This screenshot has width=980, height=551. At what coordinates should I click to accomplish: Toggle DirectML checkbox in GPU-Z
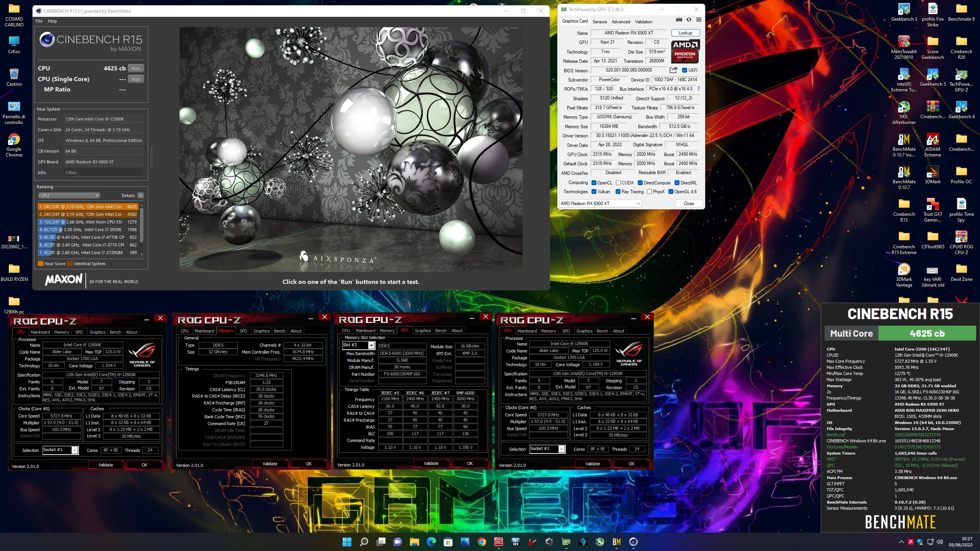click(677, 183)
